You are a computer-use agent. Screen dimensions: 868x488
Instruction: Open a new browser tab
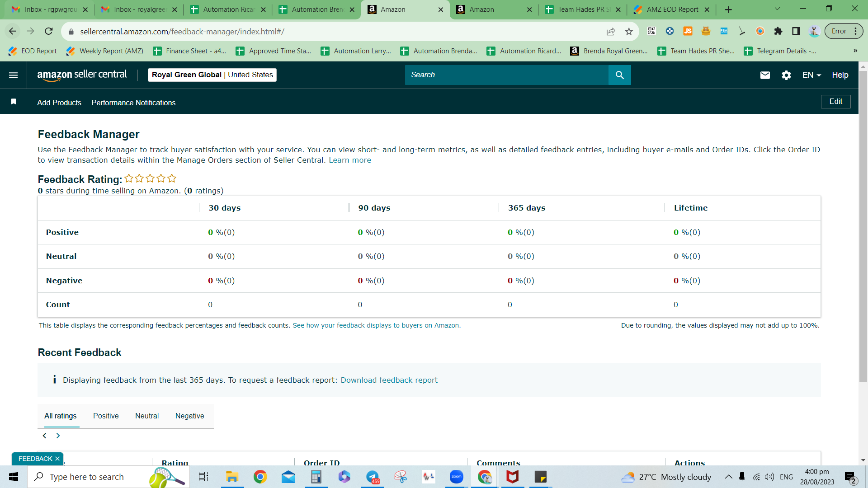coord(728,9)
